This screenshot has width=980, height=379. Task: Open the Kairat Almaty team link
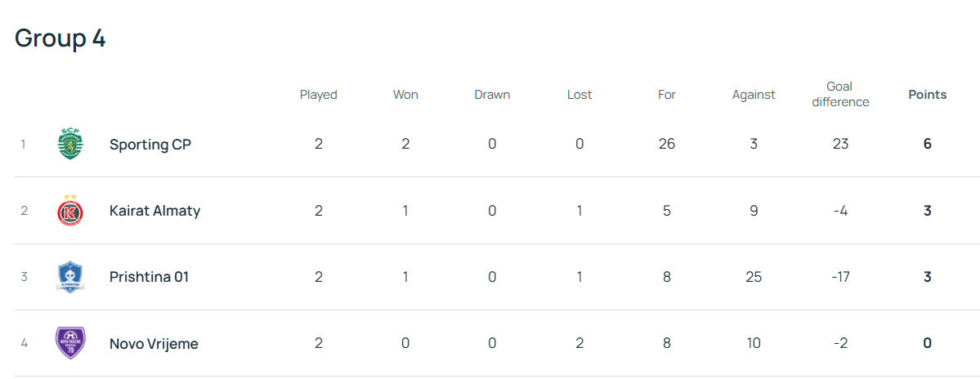154,211
